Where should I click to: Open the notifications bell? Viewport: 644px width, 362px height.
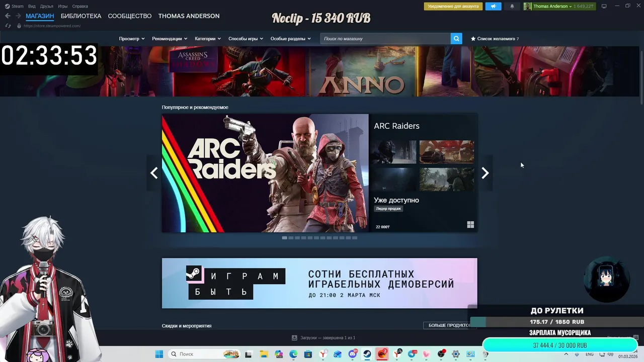coord(512,7)
